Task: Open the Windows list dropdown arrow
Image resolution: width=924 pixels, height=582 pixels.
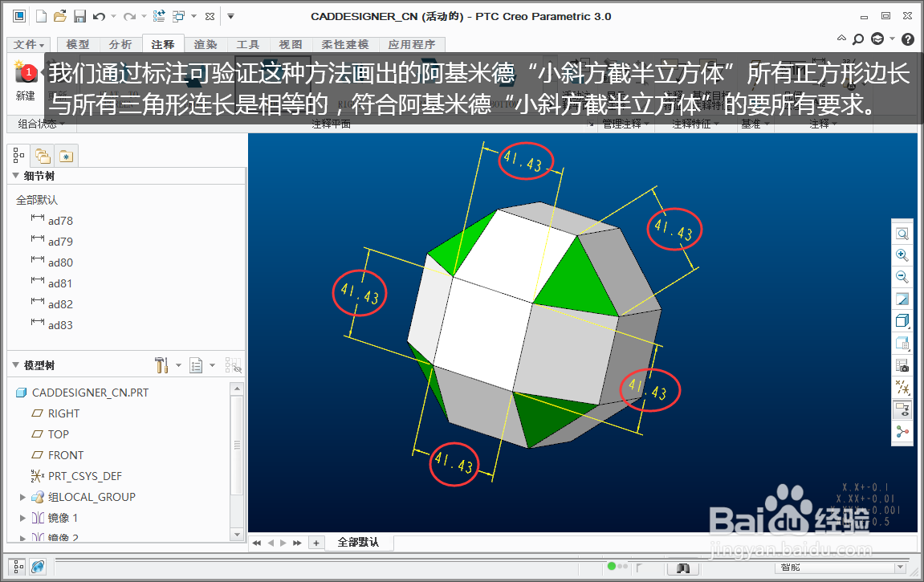Action: (x=194, y=17)
